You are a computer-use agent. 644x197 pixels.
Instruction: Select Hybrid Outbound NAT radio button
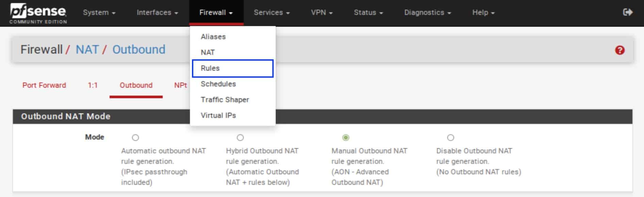(x=240, y=138)
